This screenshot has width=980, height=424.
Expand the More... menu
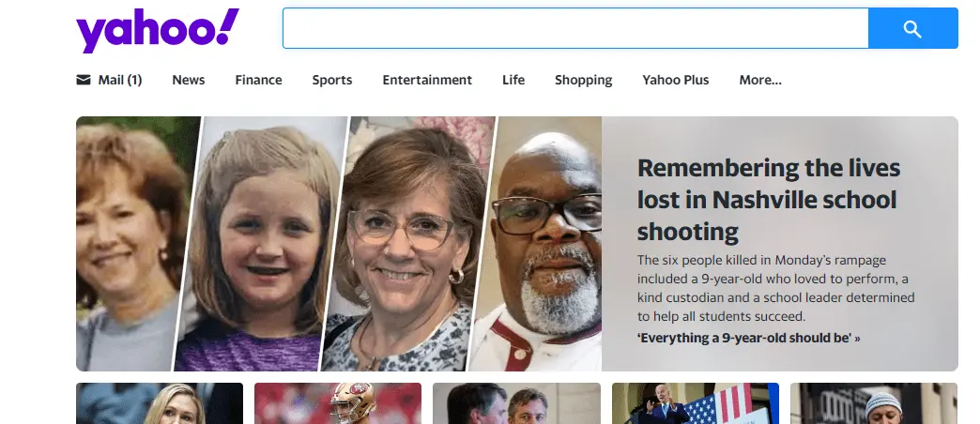click(760, 80)
